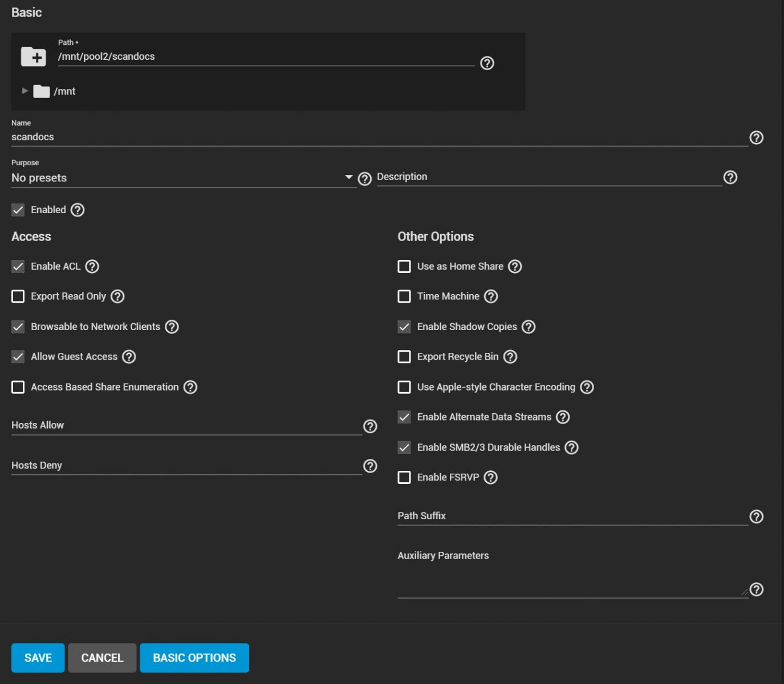Tick the Export Read Only checkbox
This screenshot has width=784, height=684.
pos(18,296)
